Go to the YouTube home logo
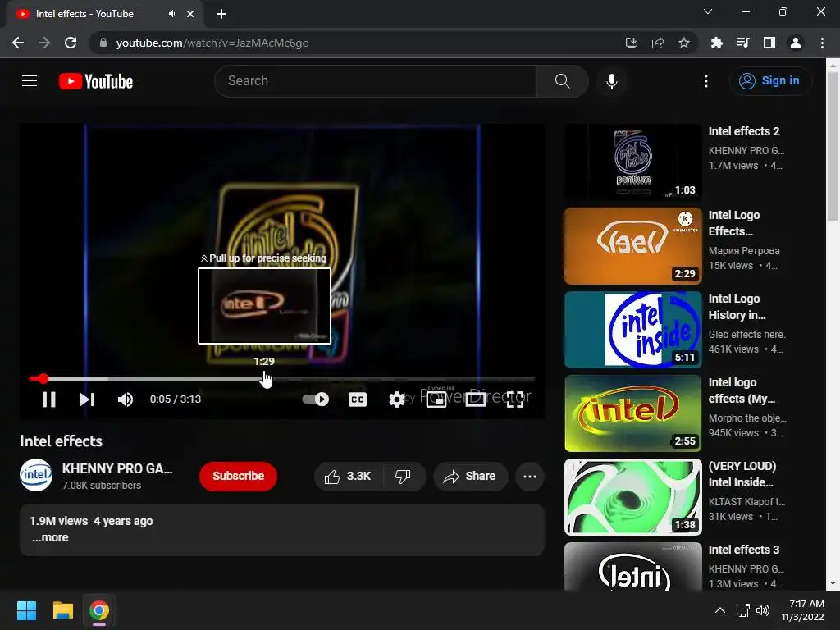This screenshot has height=630, width=840. [x=96, y=81]
